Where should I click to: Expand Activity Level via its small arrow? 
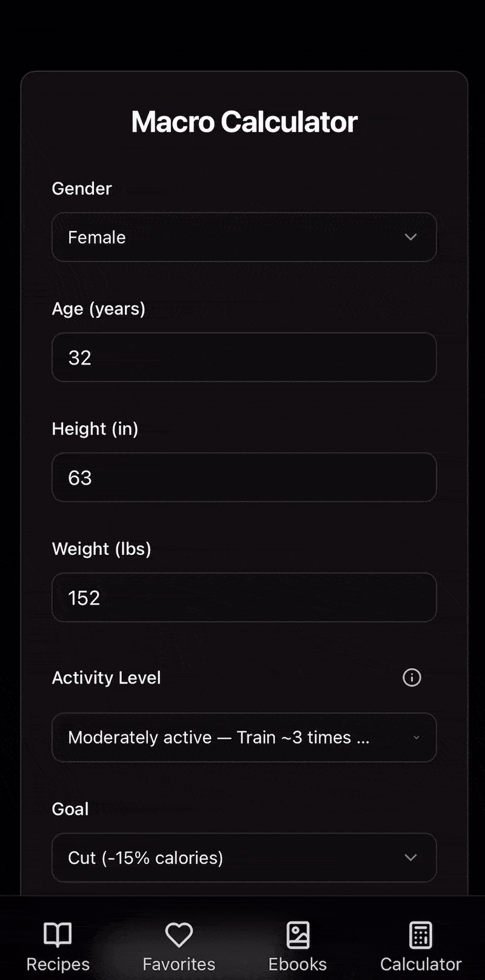(416, 737)
